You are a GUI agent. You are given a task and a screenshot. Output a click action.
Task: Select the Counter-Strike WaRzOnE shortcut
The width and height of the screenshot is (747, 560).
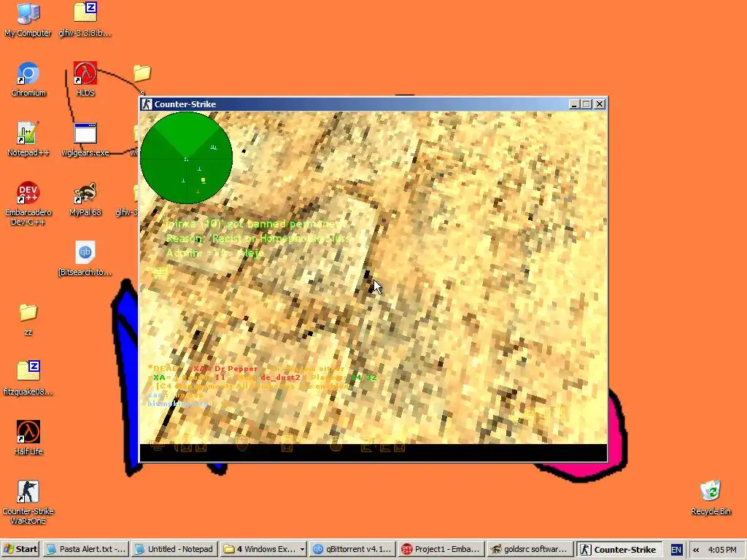coord(28,502)
